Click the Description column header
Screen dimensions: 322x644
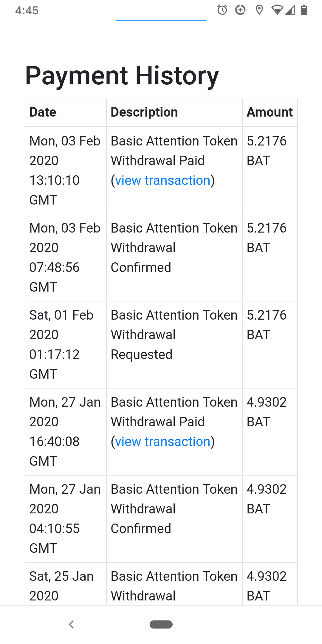(x=144, y=112)
